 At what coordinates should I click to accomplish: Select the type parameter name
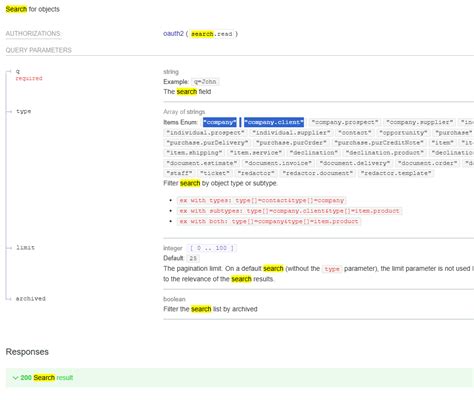click(x=24, y=111)
